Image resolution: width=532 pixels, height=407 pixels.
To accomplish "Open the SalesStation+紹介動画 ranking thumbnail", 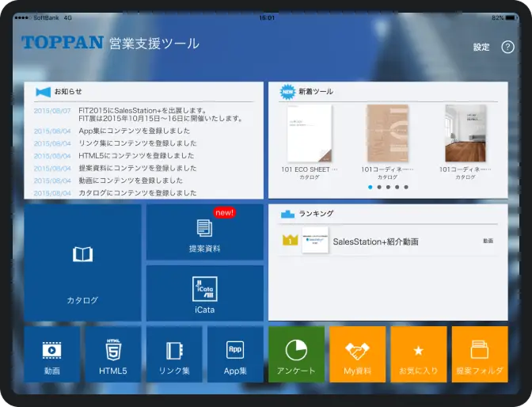I will [x=315, y=240].
